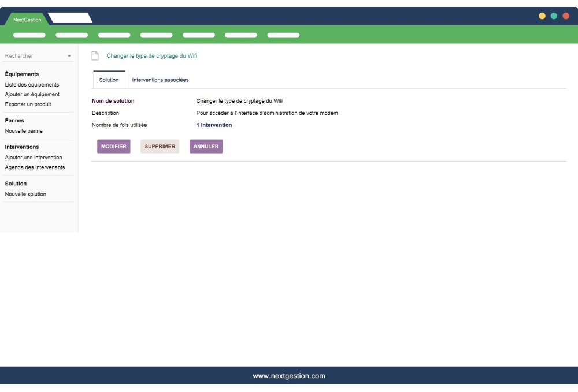Viewport: 578px width, 392px height.
Task: Click the MODIFIER button
Action: tap(113, 146)
